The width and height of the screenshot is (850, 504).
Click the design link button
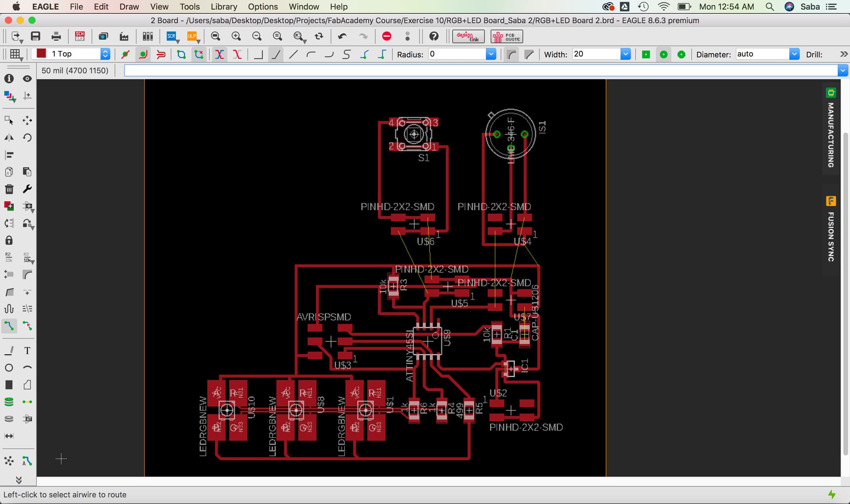(x=468, y=36)
